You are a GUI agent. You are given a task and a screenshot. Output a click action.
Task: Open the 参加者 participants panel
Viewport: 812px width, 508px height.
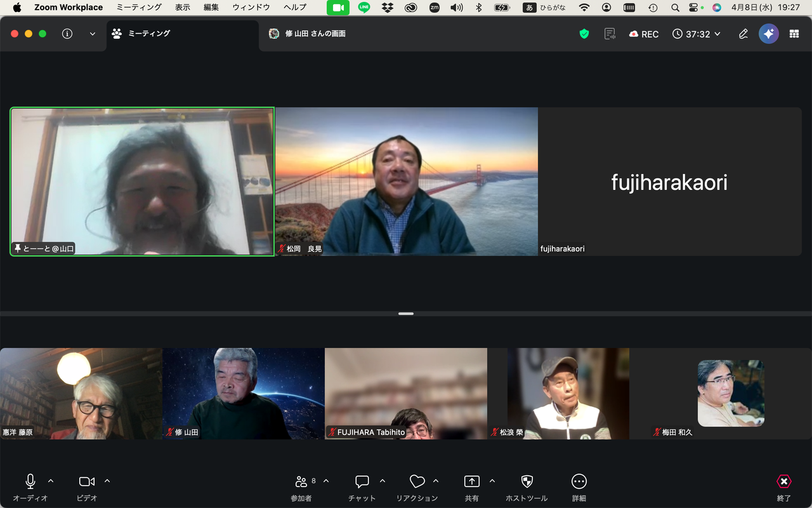301,488
